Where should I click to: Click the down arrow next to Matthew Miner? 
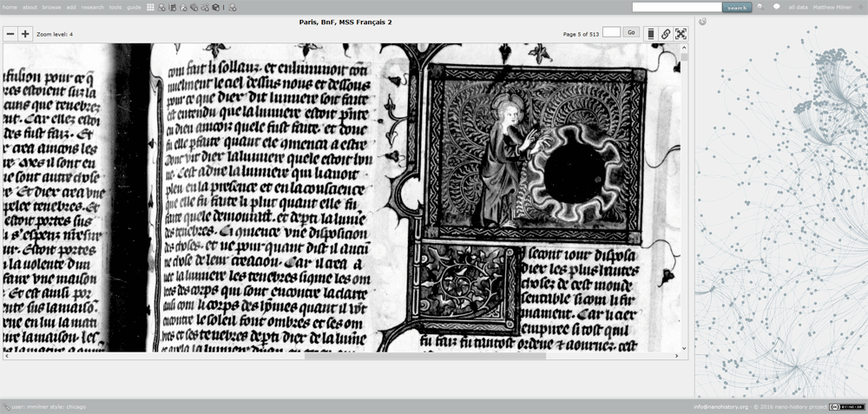tap(859, 7)
